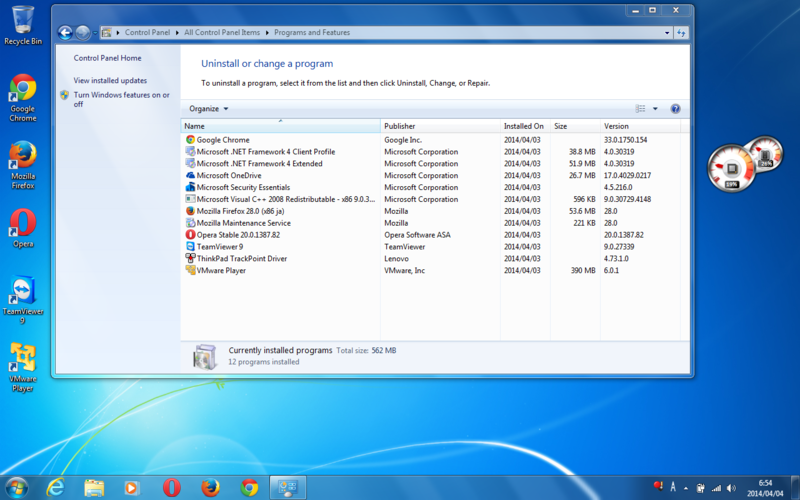
Task: Open Windows Media Player from the taskbar
Action: [132, 488]
